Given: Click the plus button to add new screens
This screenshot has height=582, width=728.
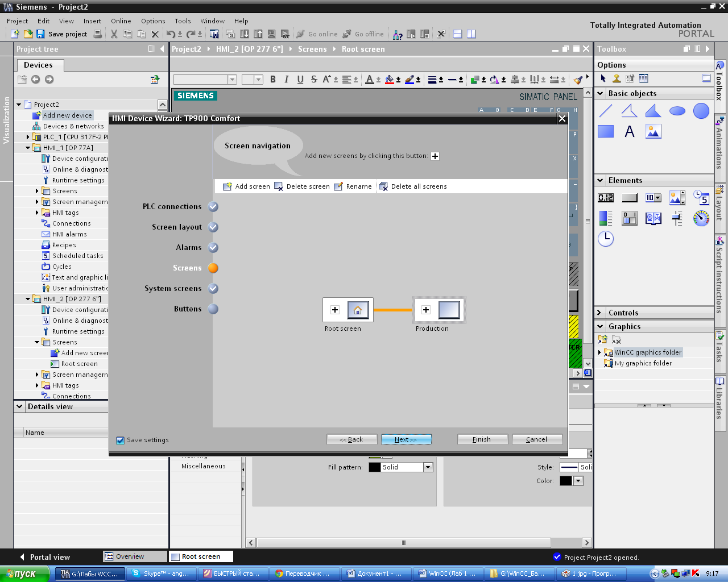Looking at the screenshot, I should click(x=435, y=156).
